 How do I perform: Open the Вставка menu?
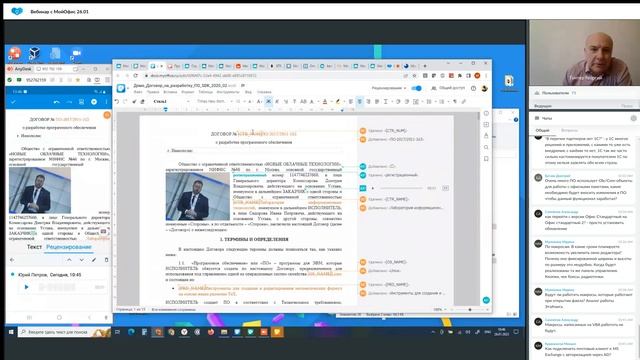click(x=170, y=92)
